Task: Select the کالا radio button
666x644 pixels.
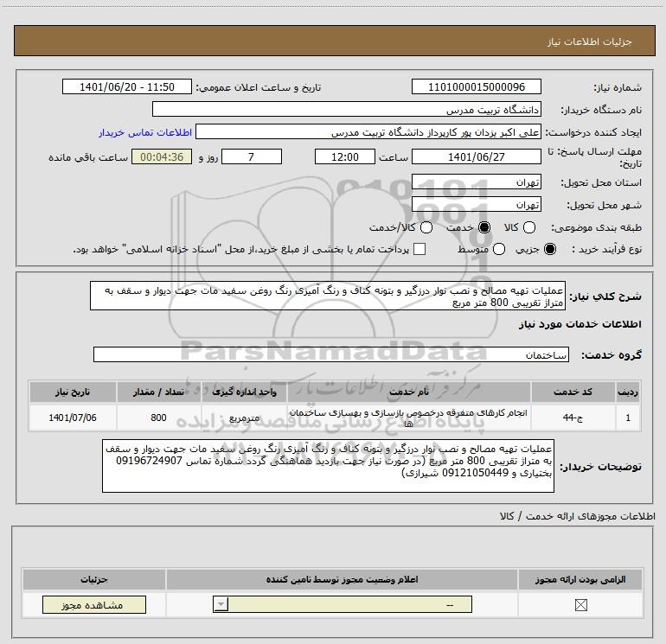Action: click(x=528, y=227)
